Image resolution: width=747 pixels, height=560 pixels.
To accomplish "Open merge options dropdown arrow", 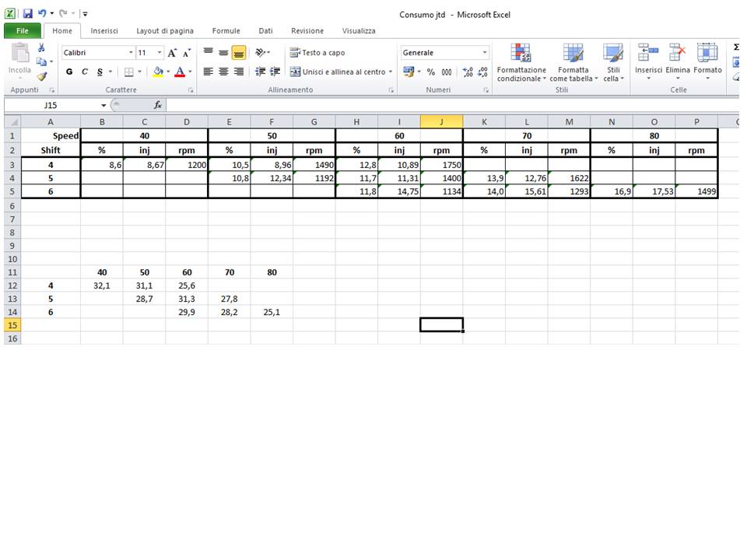I will [390, 72].
